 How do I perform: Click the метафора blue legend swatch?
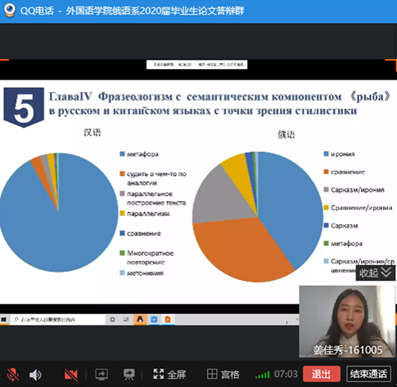122,154
